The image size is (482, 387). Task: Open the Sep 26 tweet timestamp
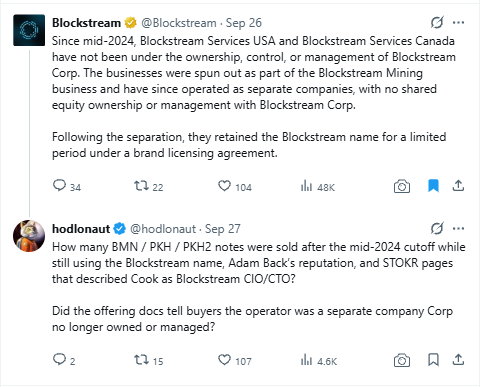tap(244, 23)
